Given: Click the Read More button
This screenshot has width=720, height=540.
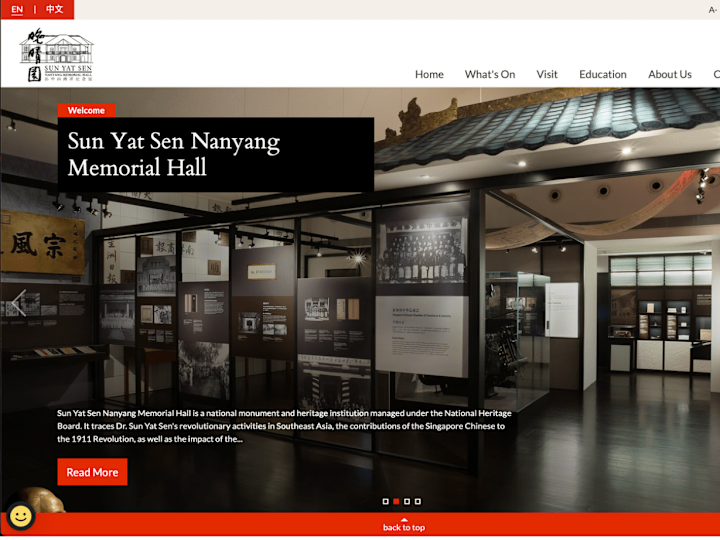Looking at the screenshot, I should click(x=92, y=472).
